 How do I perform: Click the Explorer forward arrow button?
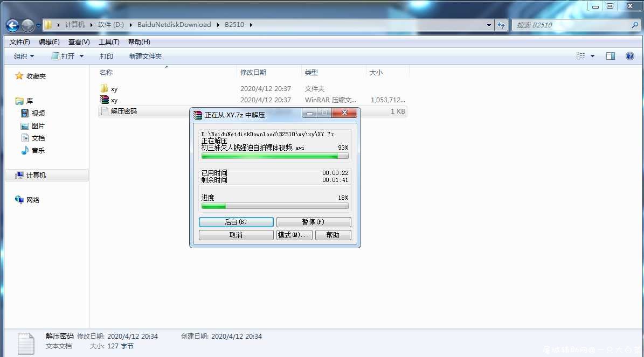[x=28, y=25]
